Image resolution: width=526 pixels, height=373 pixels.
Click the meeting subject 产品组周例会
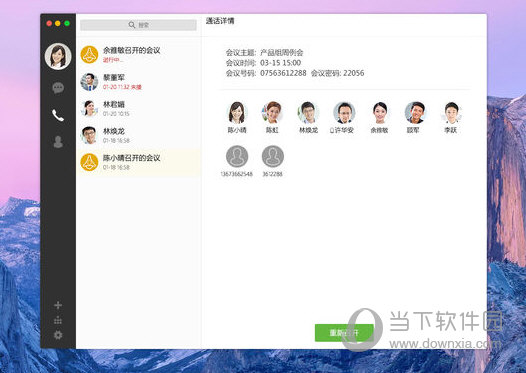(281, 53)
